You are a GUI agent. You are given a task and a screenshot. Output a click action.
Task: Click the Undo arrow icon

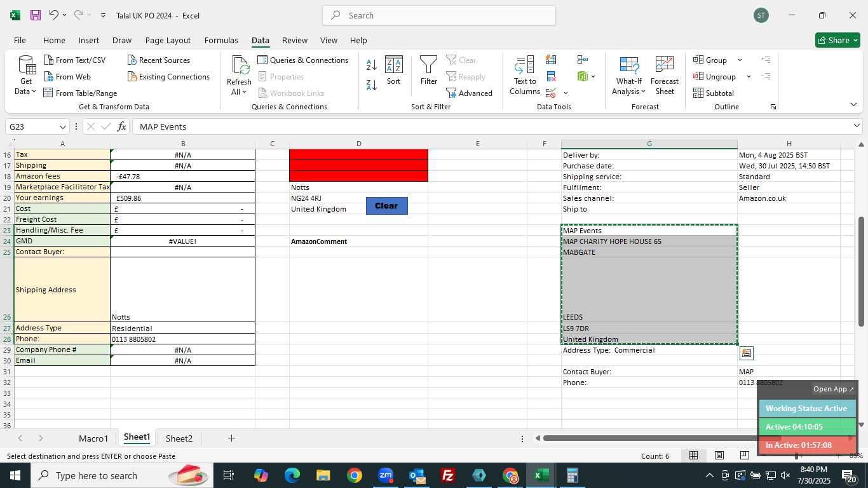tap(54, 15)
